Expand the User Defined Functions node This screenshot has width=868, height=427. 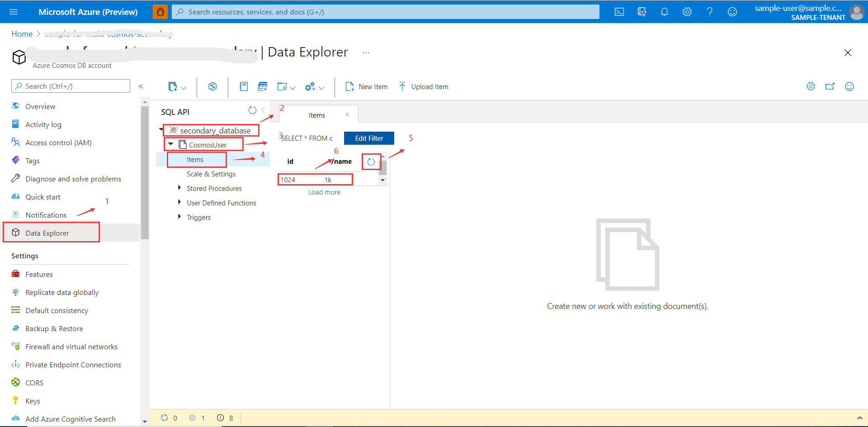pyautogui.click(x=179, y=202)
